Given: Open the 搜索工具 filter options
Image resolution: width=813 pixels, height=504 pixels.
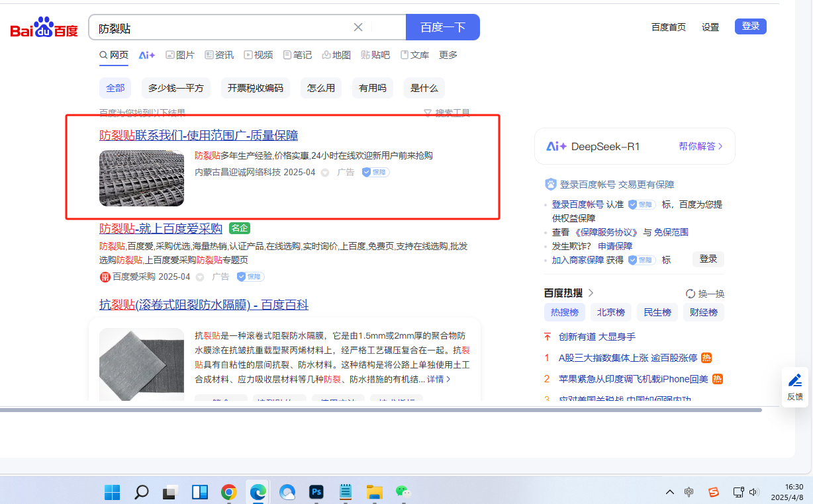Looking at the screenshot, I should (447, 113).
